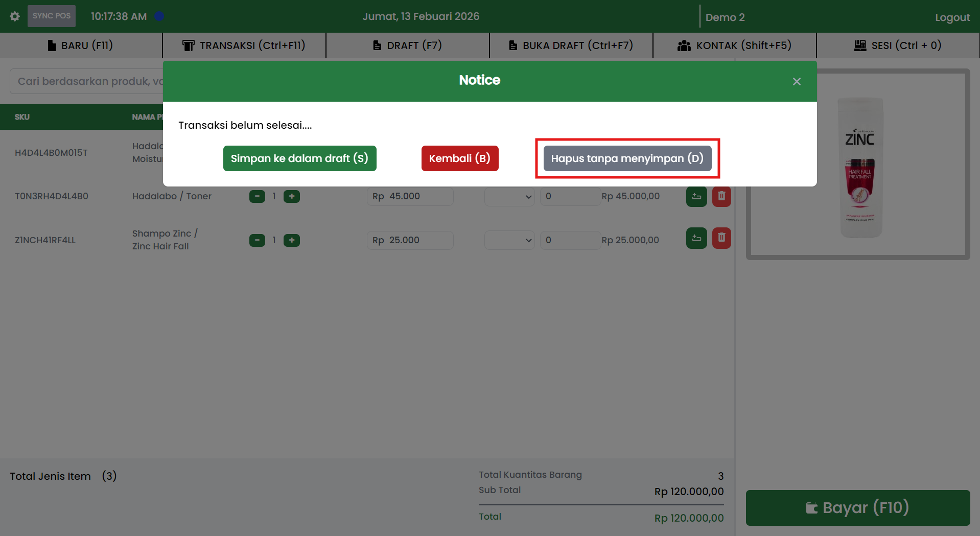The image size is (980, 536).
Task: Choose Hapus tanpa menyimpan (D)
Action: pos(627,158)
